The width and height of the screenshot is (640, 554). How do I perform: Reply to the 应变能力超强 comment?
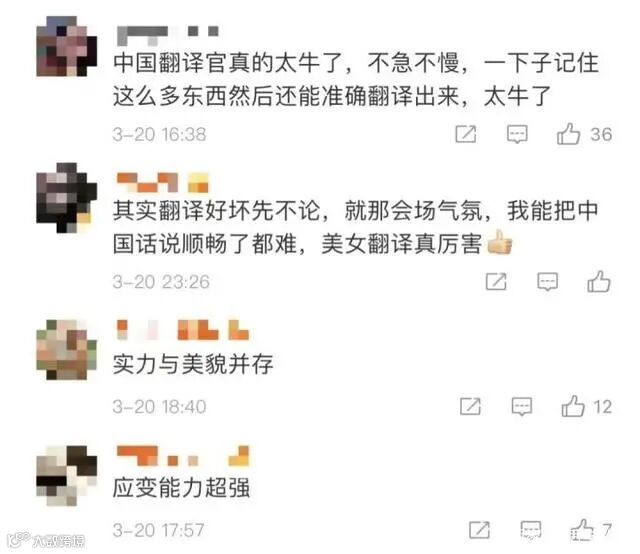pos(531,530)
